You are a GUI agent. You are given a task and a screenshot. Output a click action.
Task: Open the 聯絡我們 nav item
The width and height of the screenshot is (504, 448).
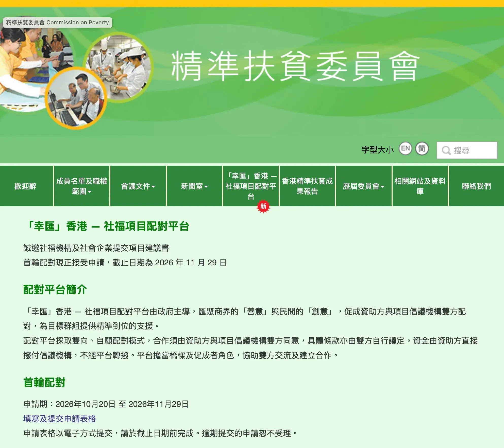pos(477,186)
